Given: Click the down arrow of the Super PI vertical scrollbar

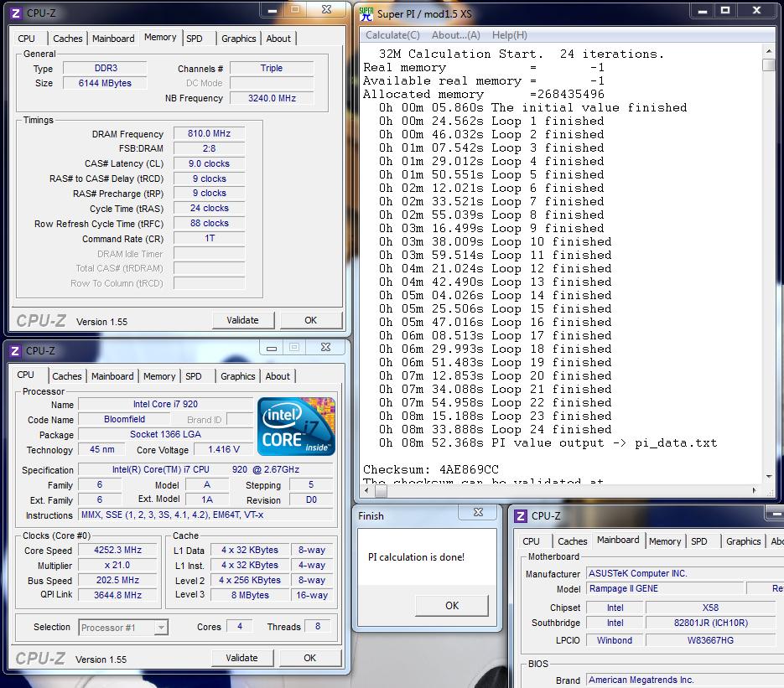Looking at the screenshot, I should tap(769, 477).
